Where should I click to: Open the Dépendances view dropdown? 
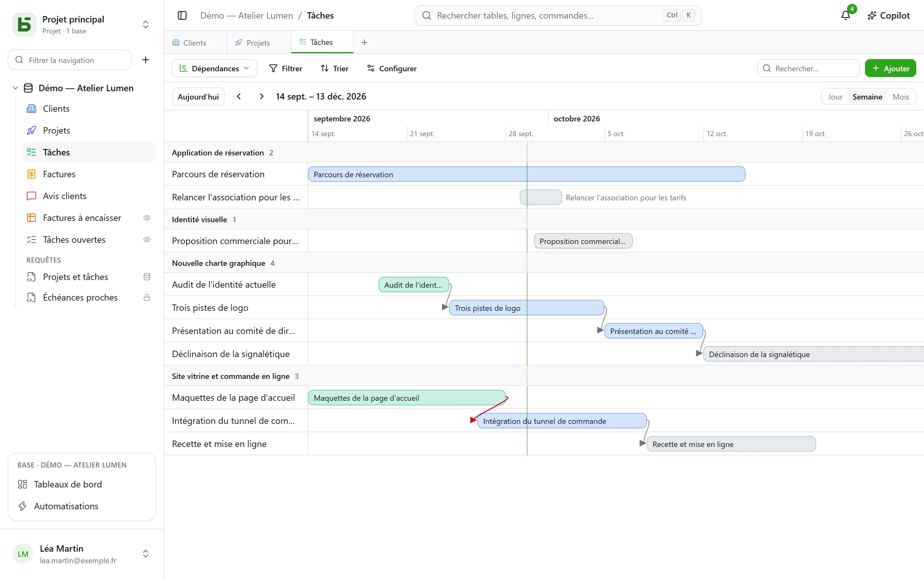[x=215, y=68]
